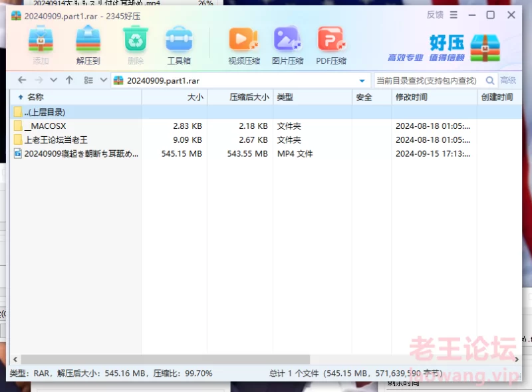Click the 添加 (Add) toolbar icon
532x392 pixels.
[41, 40]
